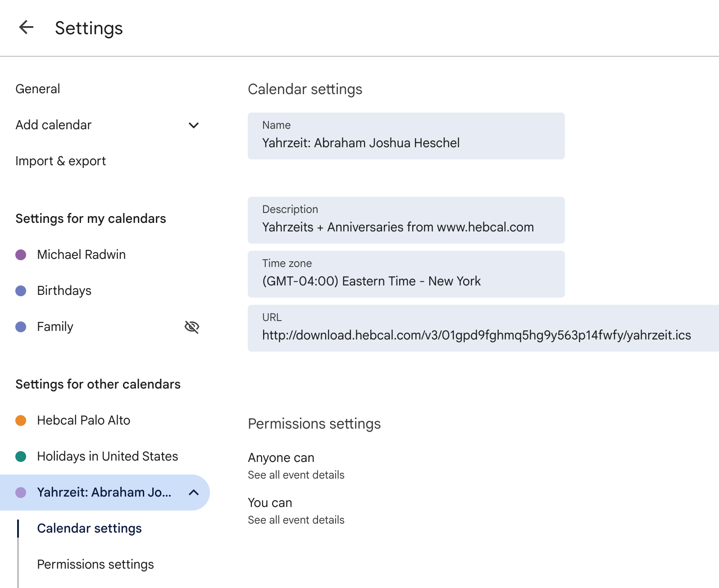Screen dimensions: 719x588
Task: Edit the Description field
Action: [x=406, y=220]
